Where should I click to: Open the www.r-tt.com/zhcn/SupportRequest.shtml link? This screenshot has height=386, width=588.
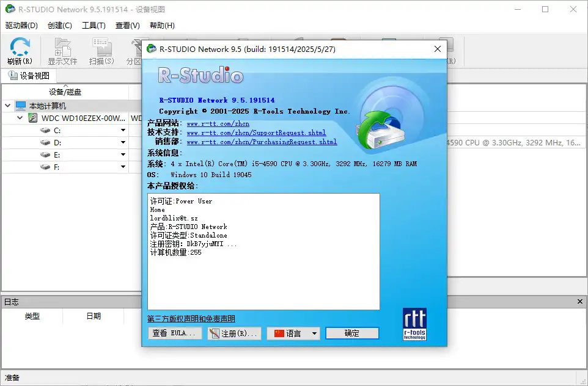[256, 133]
